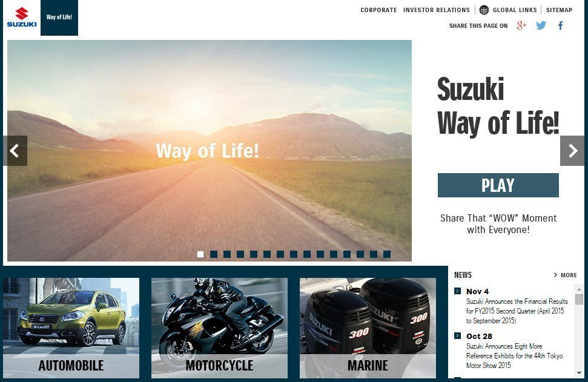Share page on Twitter
This screenshot has width=588, height=382.
(x=541, y=25)
